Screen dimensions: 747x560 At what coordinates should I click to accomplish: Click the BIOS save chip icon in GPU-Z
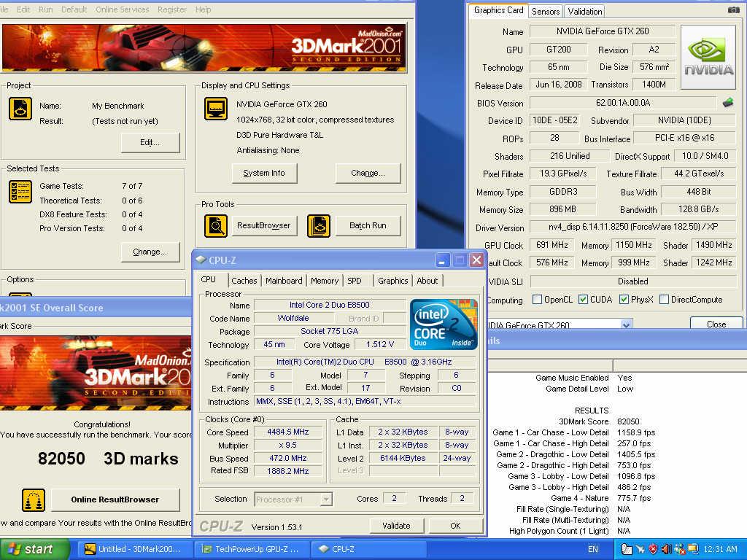[728, 102]
